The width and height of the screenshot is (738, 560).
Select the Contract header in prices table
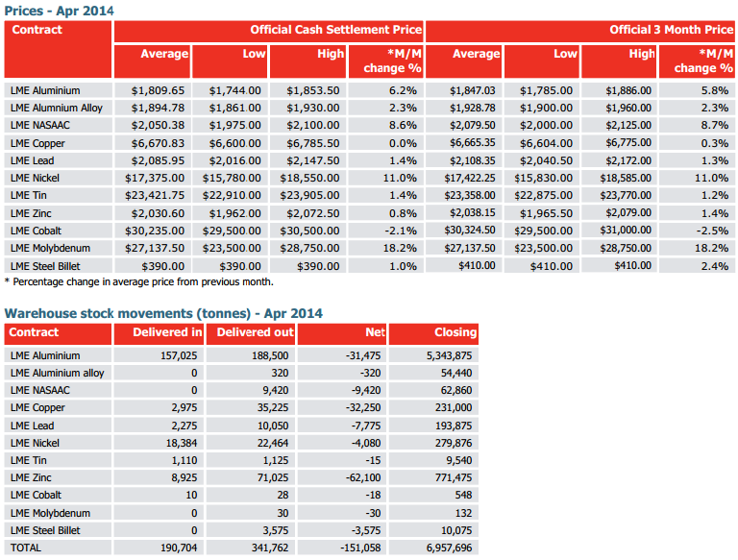tap(37, 30)
